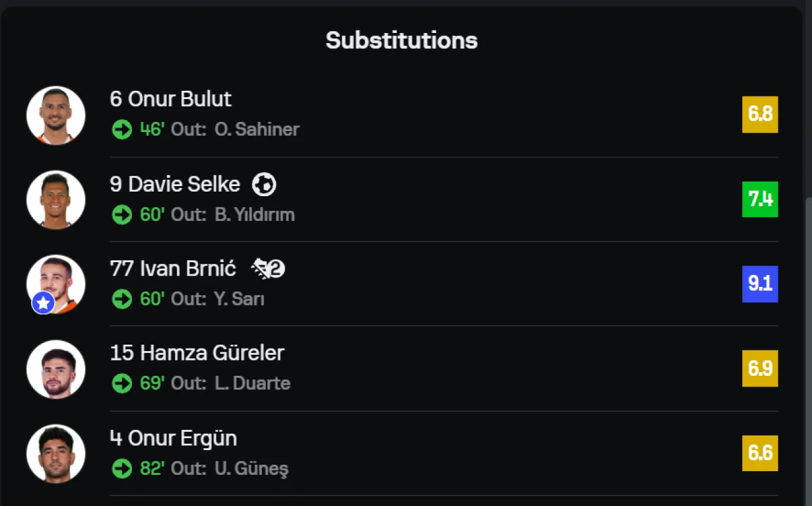This screenshot has width=812, height=506.
Task: Select Hamza Güreler's avatar
Action: [x=56, y=370]
